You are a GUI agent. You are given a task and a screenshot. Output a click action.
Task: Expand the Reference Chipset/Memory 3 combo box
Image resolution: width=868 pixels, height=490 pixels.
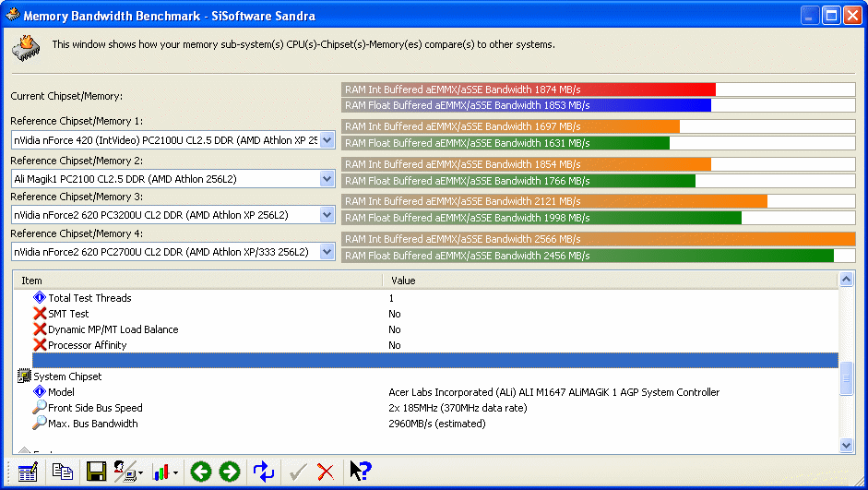coord(327,215)
